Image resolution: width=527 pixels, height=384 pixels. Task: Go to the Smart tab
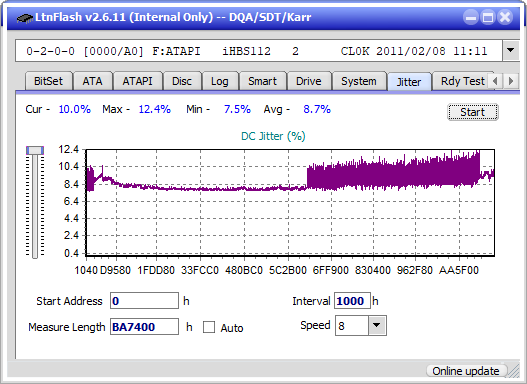coord(262,81)
